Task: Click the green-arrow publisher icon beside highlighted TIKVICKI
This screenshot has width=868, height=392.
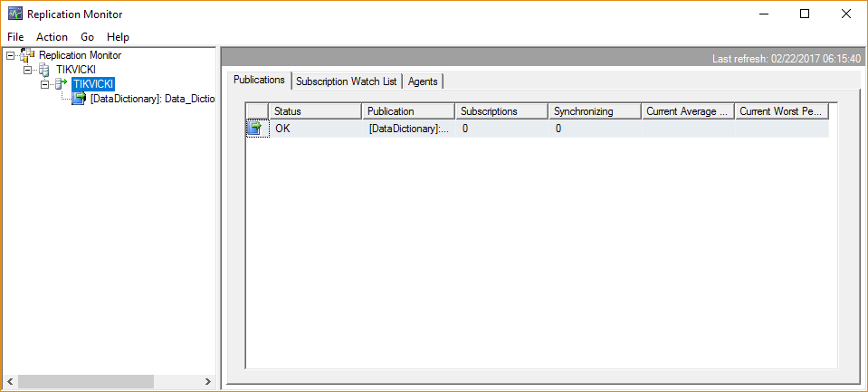Action: 61,84
